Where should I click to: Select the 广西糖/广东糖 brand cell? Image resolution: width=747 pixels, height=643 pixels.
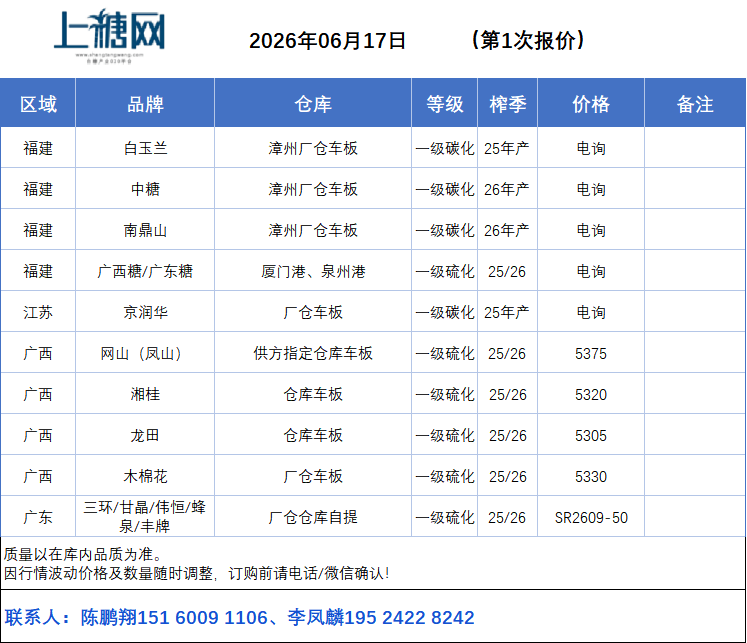coord(145,271)
